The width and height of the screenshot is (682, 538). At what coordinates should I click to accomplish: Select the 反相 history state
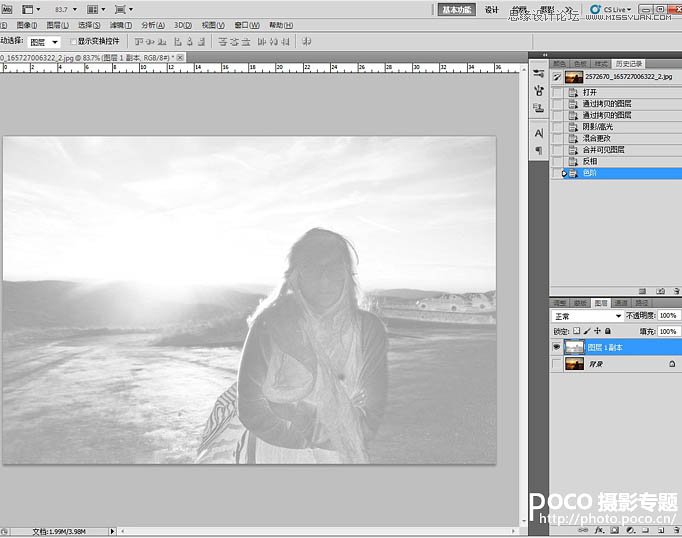coord(590,161)
